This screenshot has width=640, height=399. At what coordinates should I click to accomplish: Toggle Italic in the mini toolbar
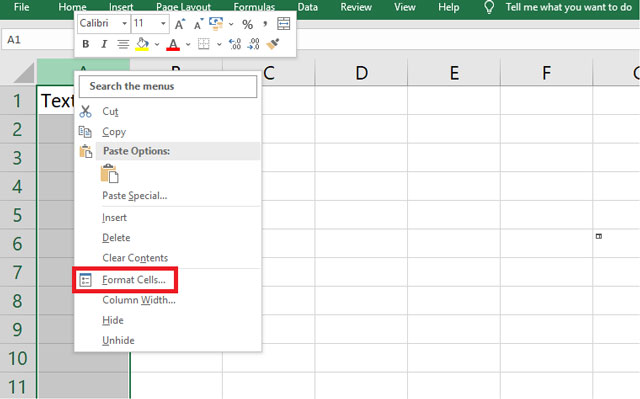(x=104, y=44)
